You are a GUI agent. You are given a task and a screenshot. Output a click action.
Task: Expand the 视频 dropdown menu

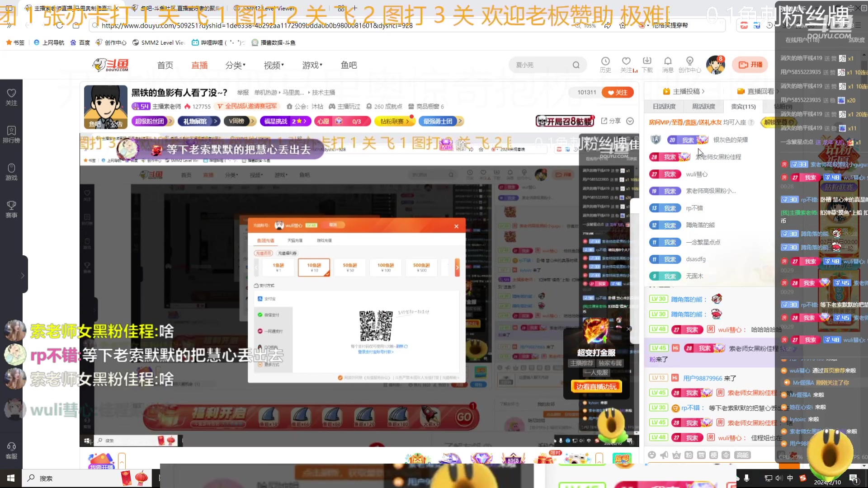pyautogui.click(x=274, y=65)
